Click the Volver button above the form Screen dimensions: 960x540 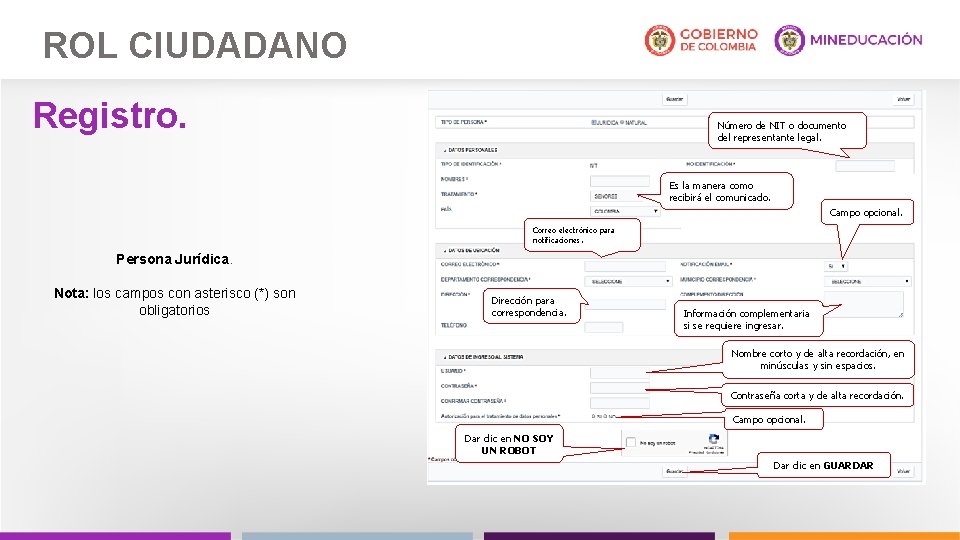tap(903, 99)
